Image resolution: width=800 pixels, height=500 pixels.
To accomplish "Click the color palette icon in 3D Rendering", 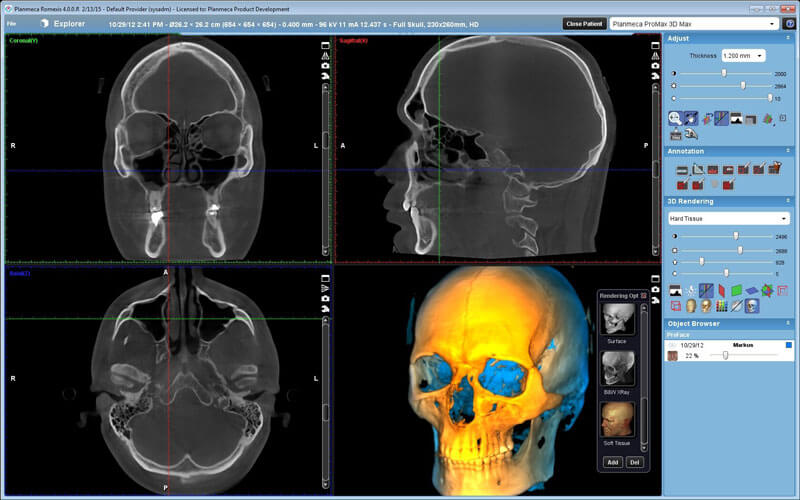I will 721,306.
